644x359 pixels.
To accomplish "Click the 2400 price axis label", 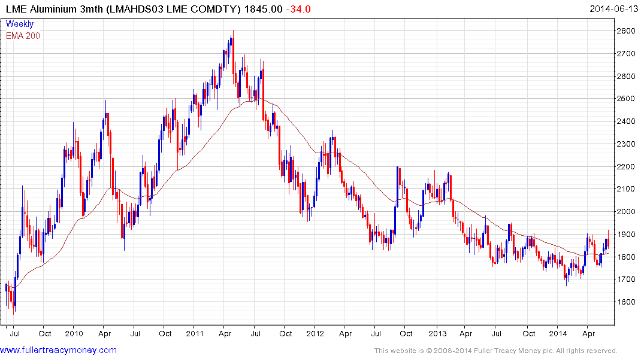I will (627, 121).
